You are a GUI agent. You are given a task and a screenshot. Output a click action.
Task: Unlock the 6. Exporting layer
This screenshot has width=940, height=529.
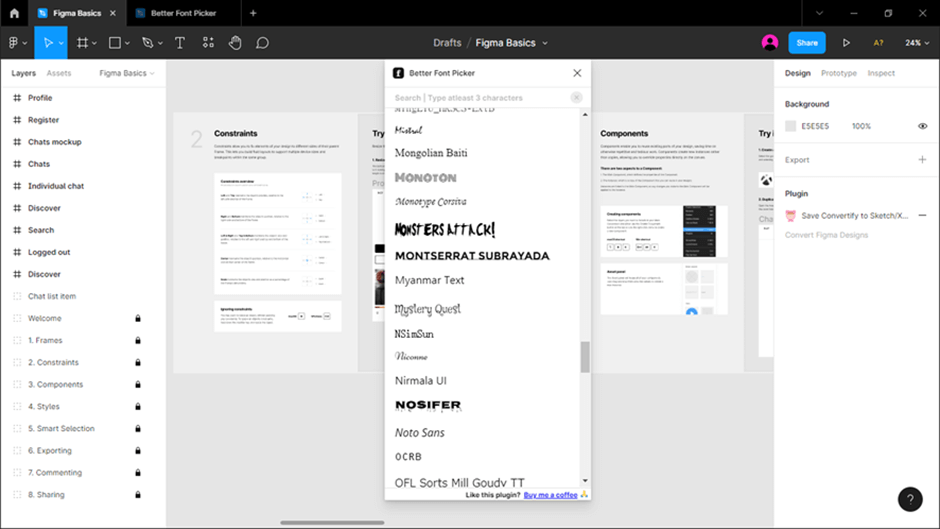(x=138, y=450)
